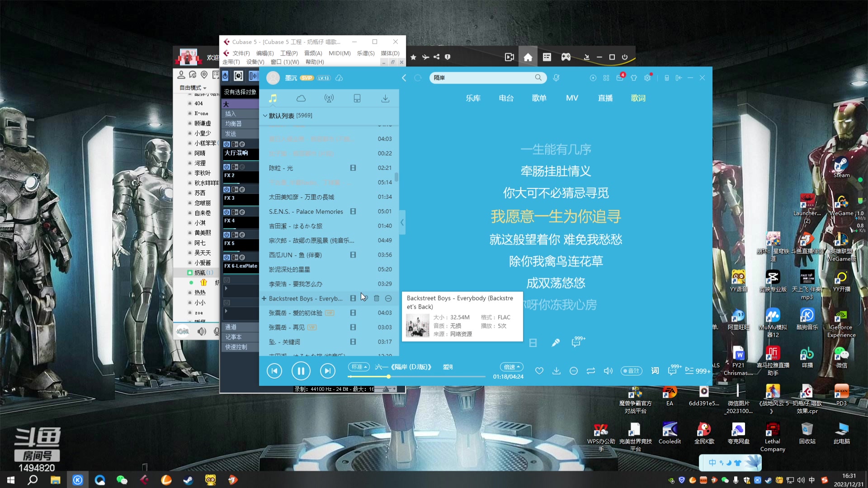The height and width of the screenshot is (488, 868).
Task: Go back to the previous track
Action: pyautogui.click(x=274, y=371)
